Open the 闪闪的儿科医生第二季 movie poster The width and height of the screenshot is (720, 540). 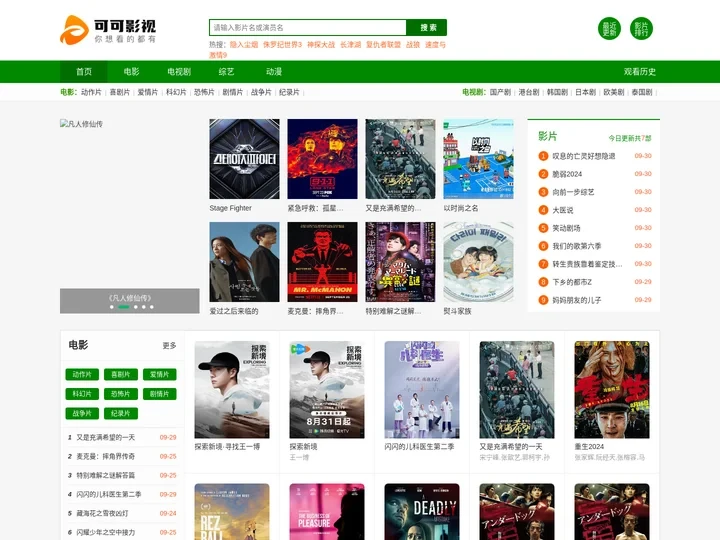(x=422, y=389)
